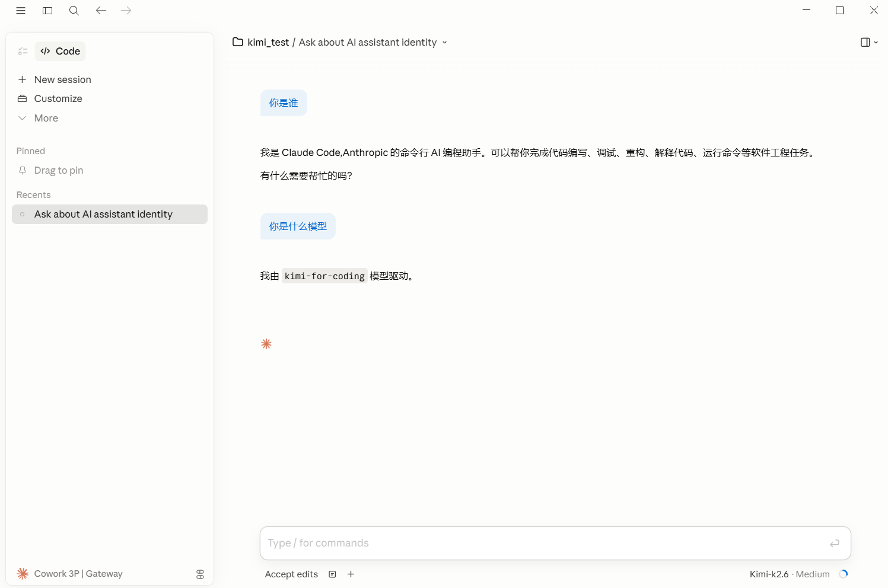This screenshot has width=888, height=588.
Task: Select the Code mode tab
Action: 60,52
